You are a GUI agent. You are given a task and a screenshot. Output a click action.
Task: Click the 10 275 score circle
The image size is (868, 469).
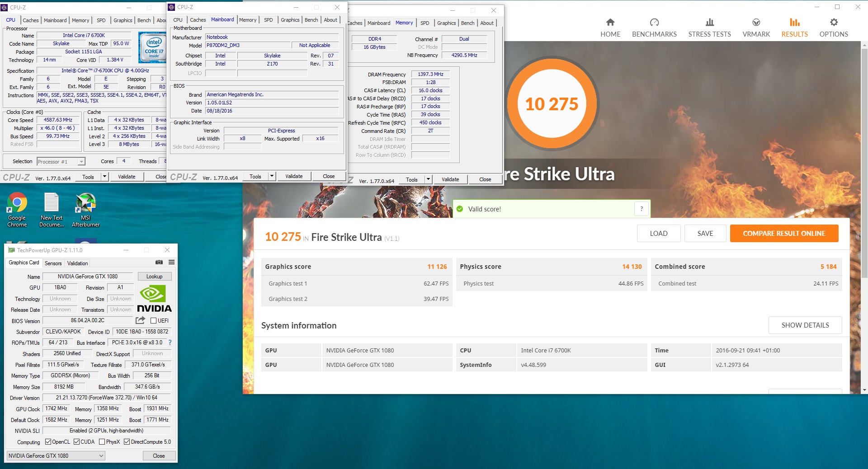pos(552,104)
